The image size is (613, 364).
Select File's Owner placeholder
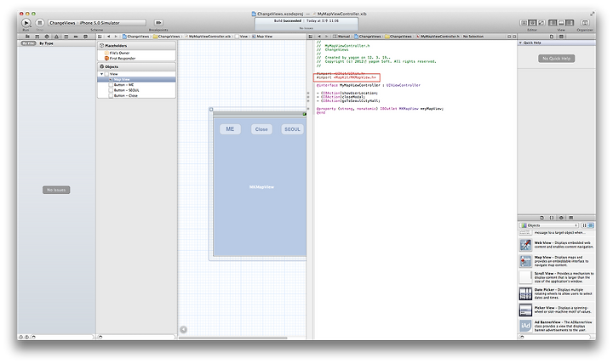[117, 53]
